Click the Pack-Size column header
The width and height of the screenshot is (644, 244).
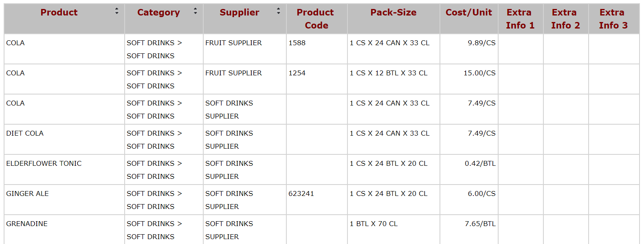pos(393,12)
